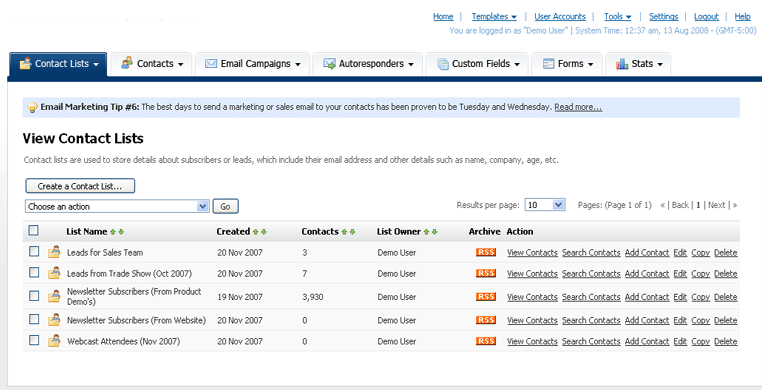Tick the select-all checkbox in table header
The width and height of the screenshot is (762, 390).
pyautogui.click(x=34, y=230)
